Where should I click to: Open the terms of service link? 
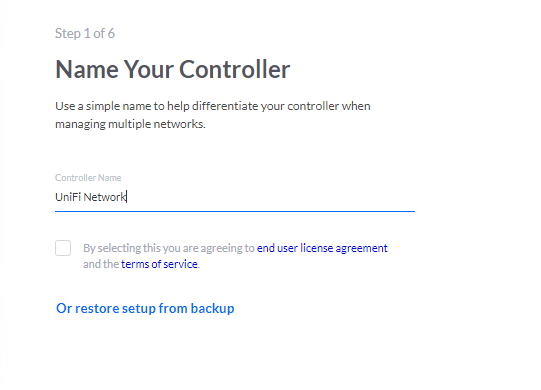click(159, 264)
